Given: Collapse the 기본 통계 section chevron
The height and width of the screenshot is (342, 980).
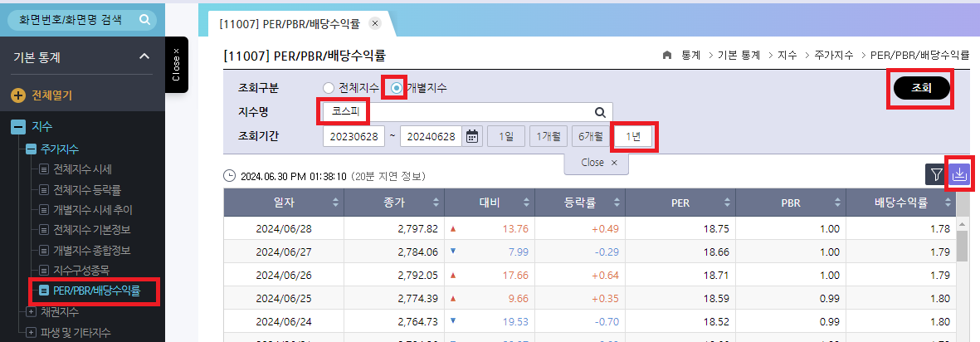Looking at the screenshot, I should click(x=144, y=57).
